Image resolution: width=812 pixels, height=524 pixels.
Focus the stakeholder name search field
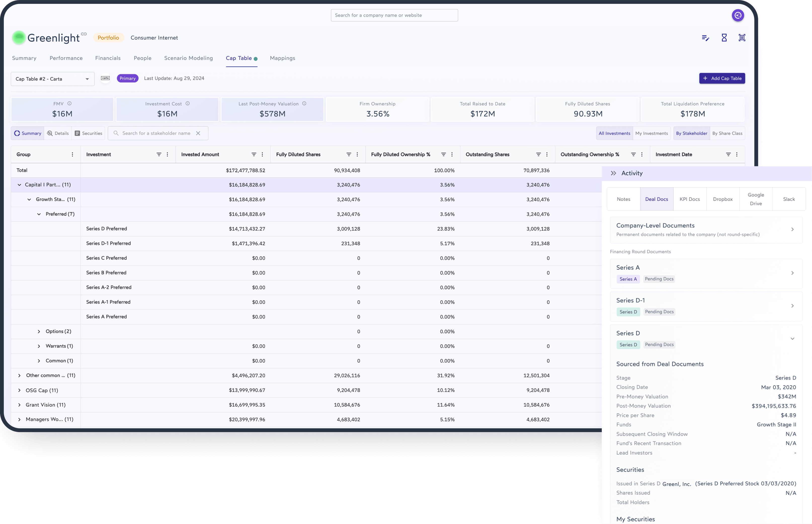click(x=158, y=133)
